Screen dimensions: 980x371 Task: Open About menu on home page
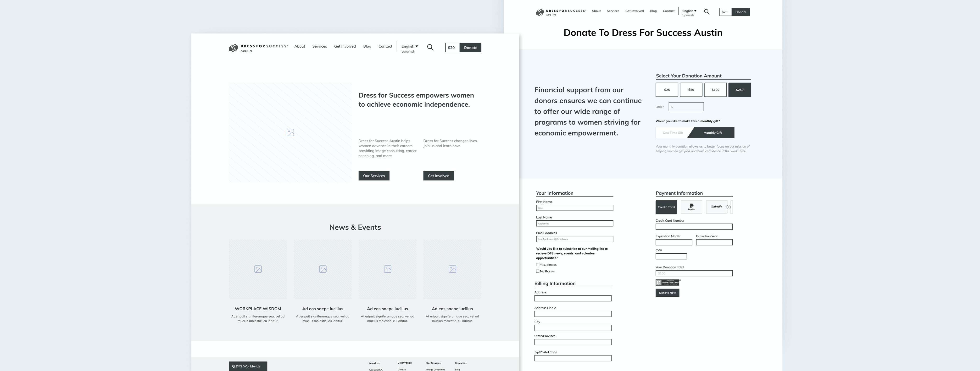tap(300, 46)
